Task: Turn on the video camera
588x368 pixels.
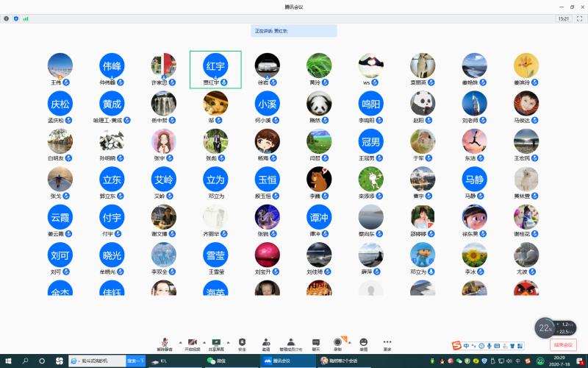Action: (x=191, y=343)
